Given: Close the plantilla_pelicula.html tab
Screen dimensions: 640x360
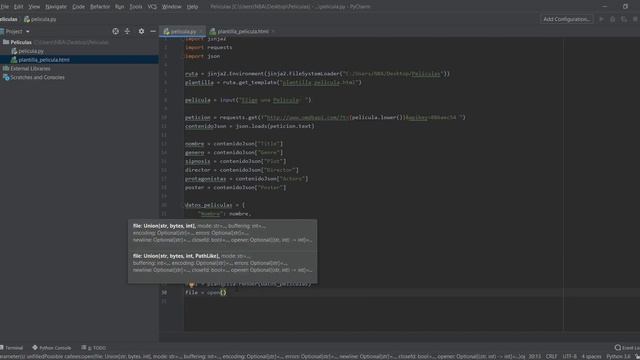Looking at the screenshot, I should click(x=273, y=31).
